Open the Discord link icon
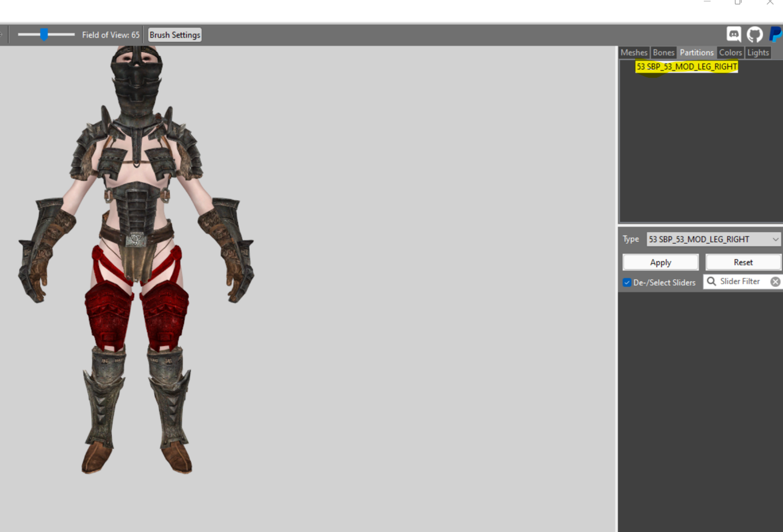The width and height of the screenshot is (783, 532). pyautogui.click(x=733, y=34)
